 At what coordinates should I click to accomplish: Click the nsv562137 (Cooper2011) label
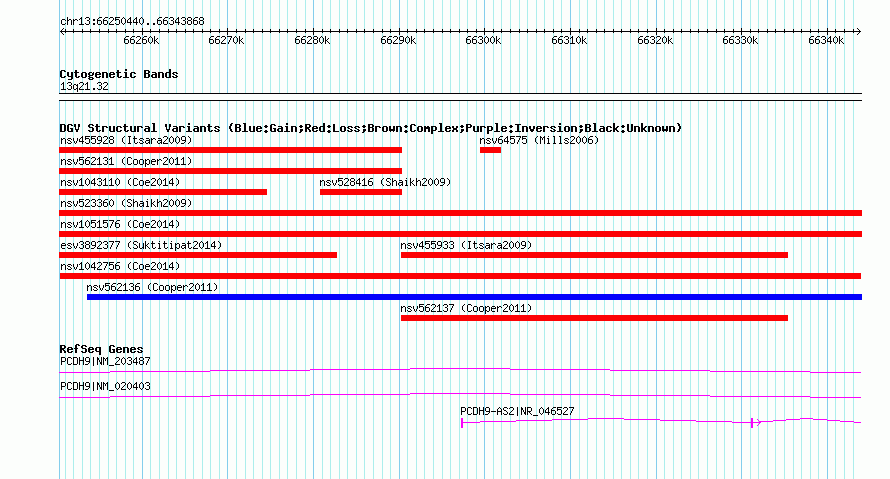click(x=467, y=308)
